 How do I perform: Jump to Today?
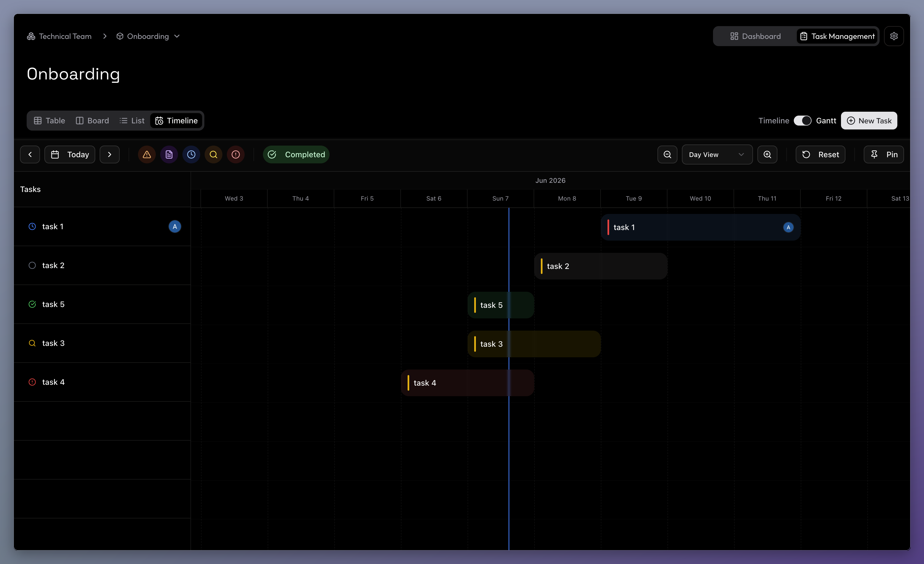[70, 154]
